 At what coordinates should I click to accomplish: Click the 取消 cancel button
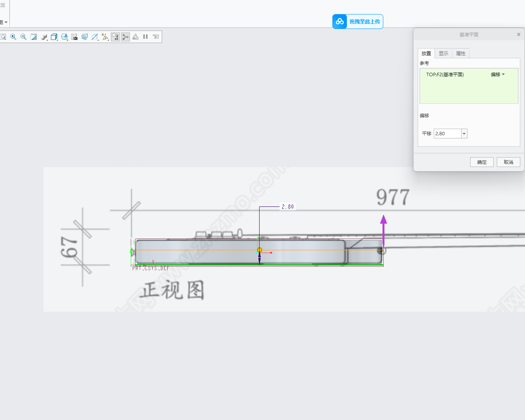pos(509,162)
